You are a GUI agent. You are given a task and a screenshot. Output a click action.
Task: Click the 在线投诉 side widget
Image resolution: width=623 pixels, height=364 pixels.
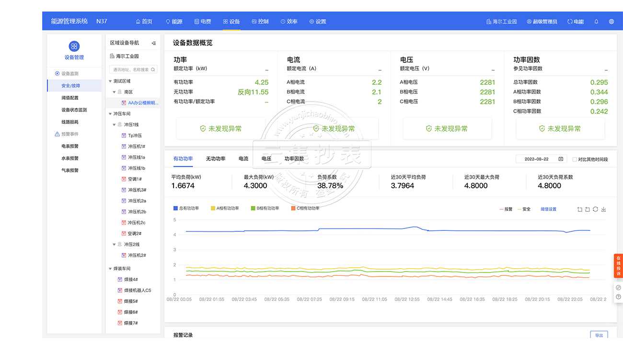(x=618, y=265)
